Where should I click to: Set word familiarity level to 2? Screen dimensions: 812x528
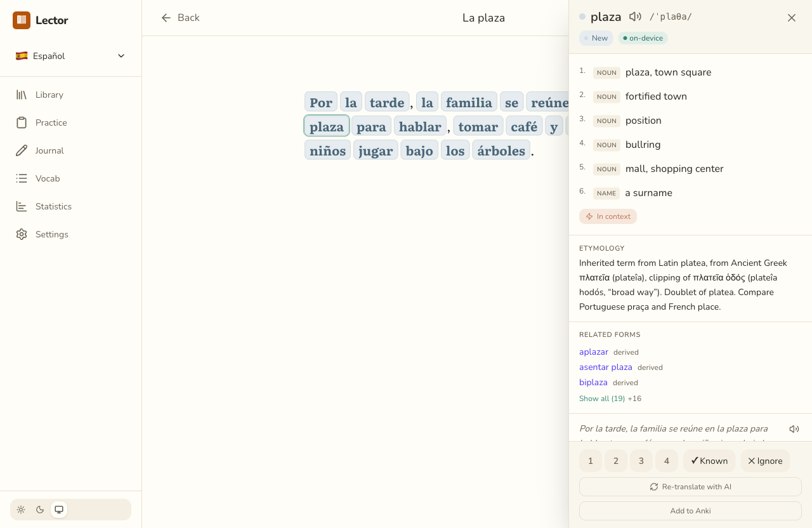click(616, 461)
